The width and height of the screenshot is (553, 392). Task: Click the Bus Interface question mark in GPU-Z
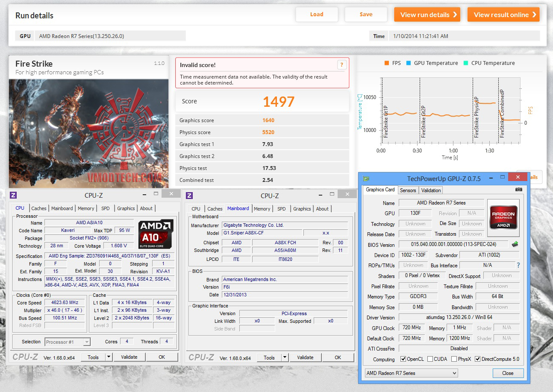tap(518, 265)
